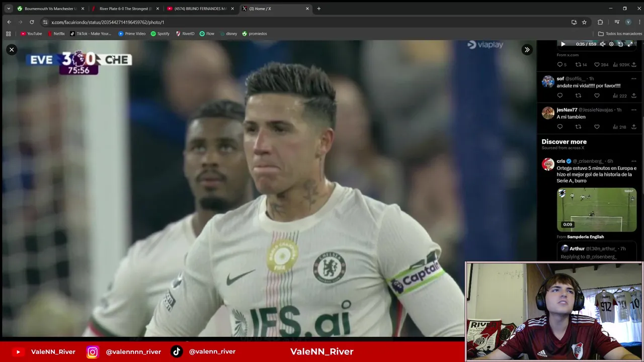Image resolution: width=644 pixels, height=362 pixels.
Task: Open the tab search dropdown
Action: [x=8, y=9]
